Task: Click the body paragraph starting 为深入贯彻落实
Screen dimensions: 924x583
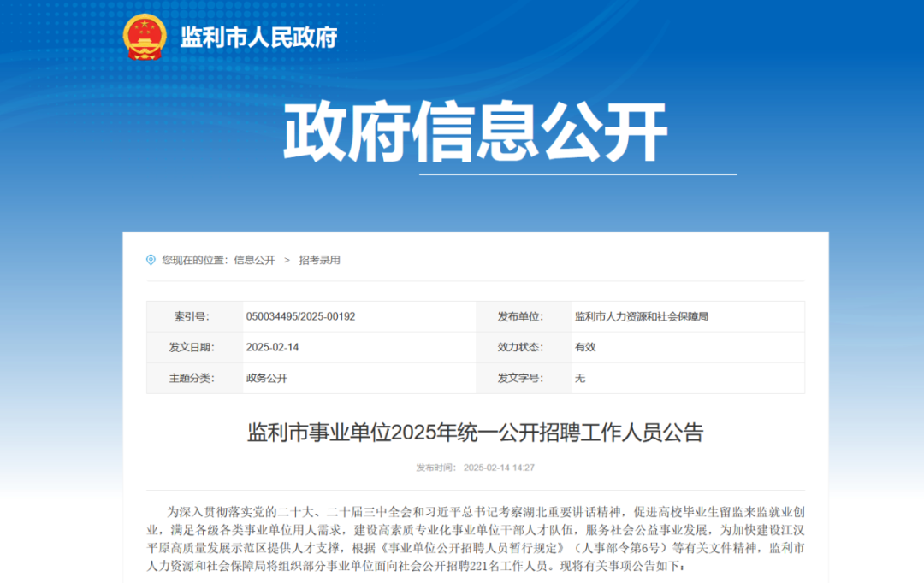Action: click(476, 539)
